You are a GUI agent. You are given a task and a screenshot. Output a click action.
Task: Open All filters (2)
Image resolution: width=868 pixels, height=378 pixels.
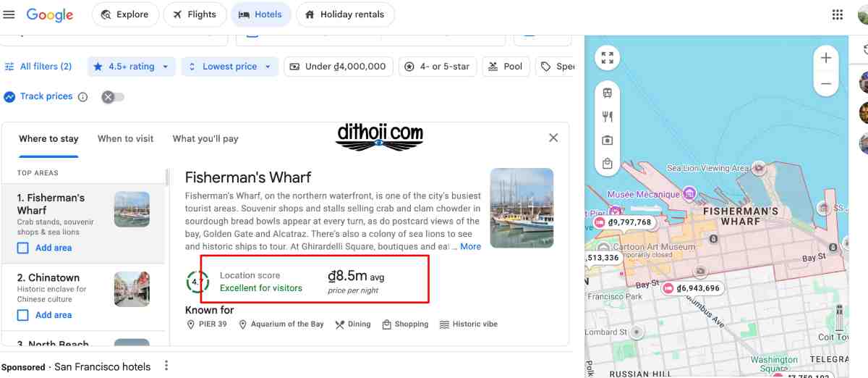[38, 67]
